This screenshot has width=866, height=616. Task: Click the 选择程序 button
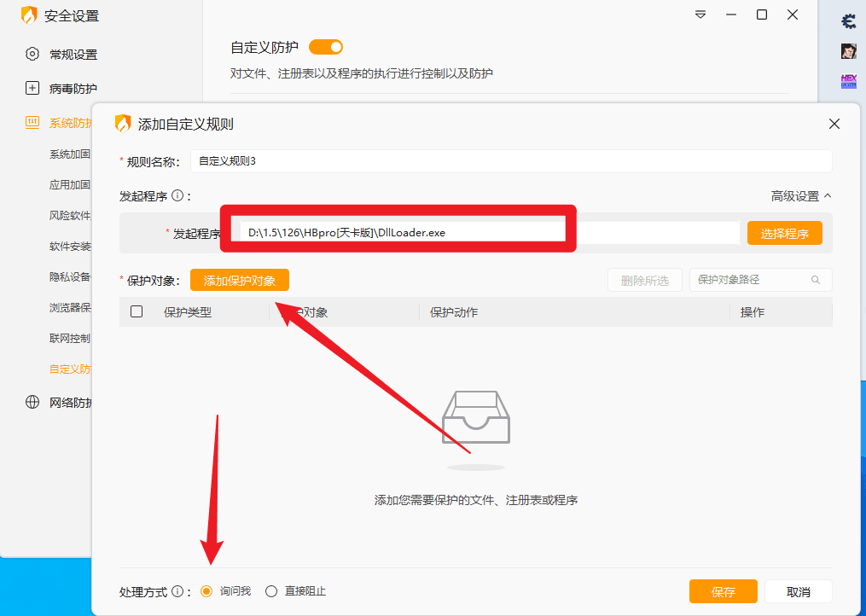[x=784, y=233]
